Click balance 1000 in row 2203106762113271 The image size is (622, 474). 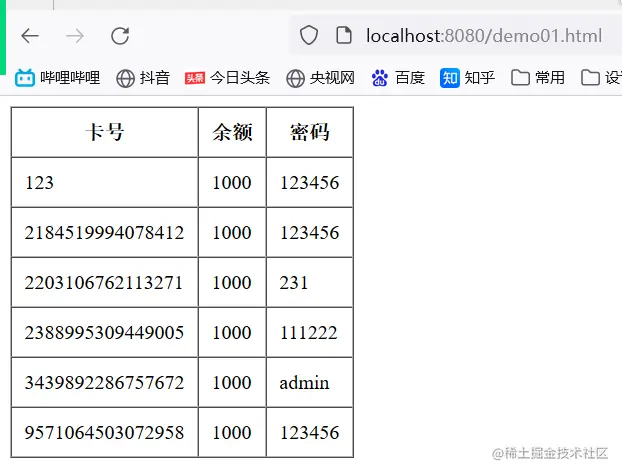click(x=232, y=282)
